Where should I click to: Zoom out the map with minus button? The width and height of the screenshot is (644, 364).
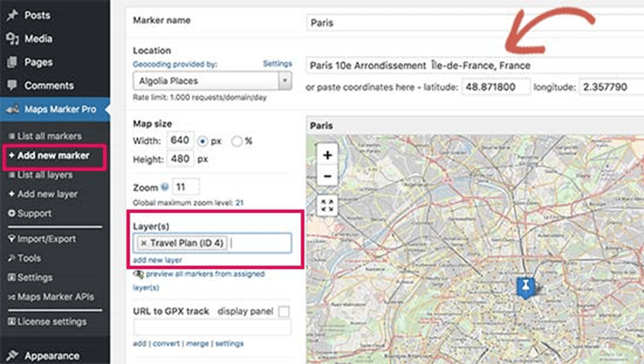pyautogui.click(x=328, y=176)
